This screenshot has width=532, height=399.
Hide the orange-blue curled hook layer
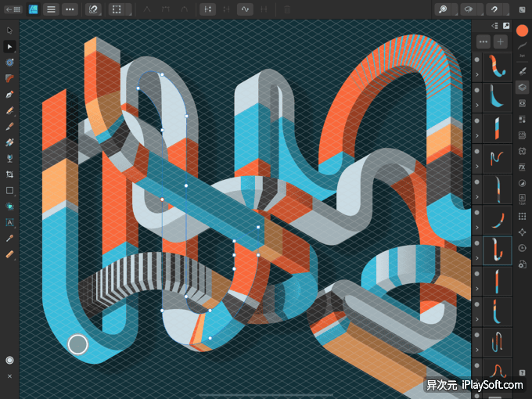(x=476, y=59)
